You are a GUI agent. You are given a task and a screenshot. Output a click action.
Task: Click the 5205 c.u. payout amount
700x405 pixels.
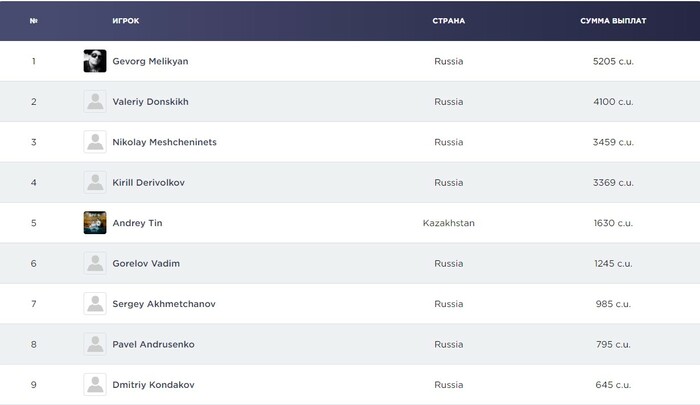pyautogui.click(x=613, y=61)
